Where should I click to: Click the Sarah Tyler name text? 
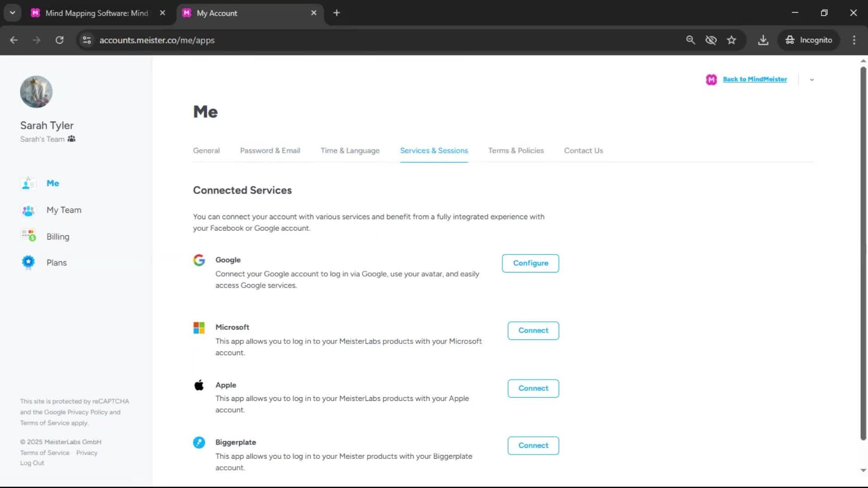tap(47, 126)
